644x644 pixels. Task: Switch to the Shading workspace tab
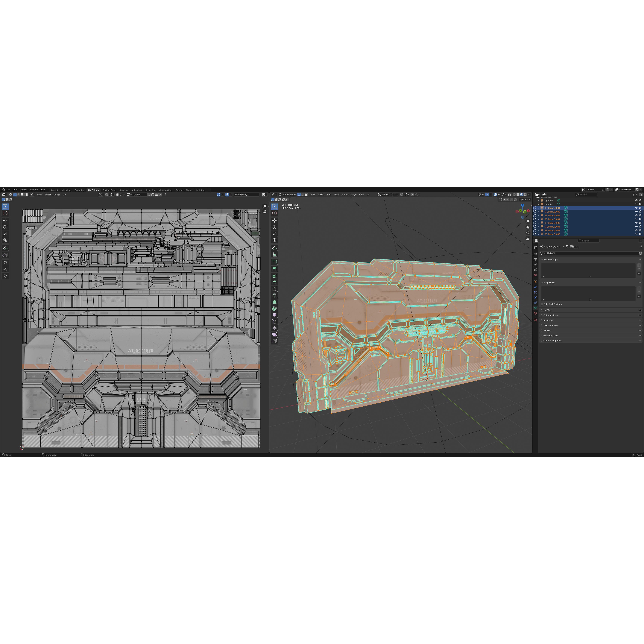[123, 190]
